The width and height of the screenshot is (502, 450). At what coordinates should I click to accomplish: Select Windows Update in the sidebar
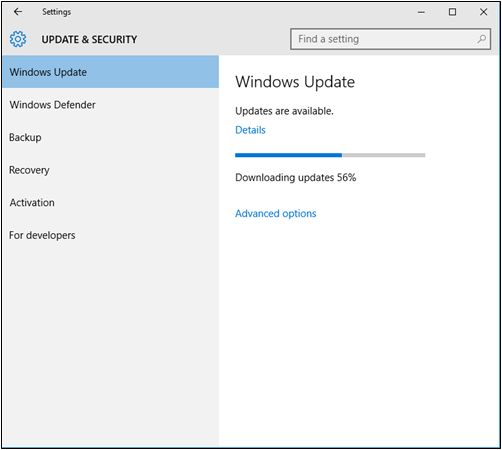(110, 72)
